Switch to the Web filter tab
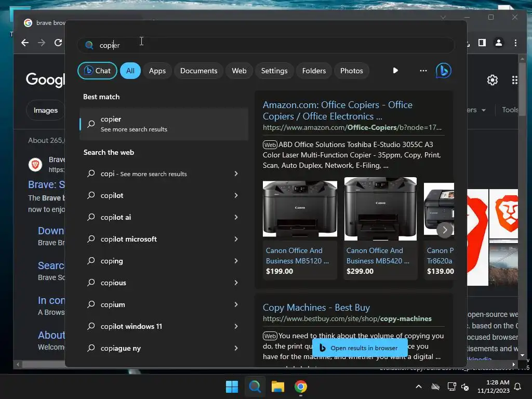Screen dimensions: 532x399 [239, 71]
